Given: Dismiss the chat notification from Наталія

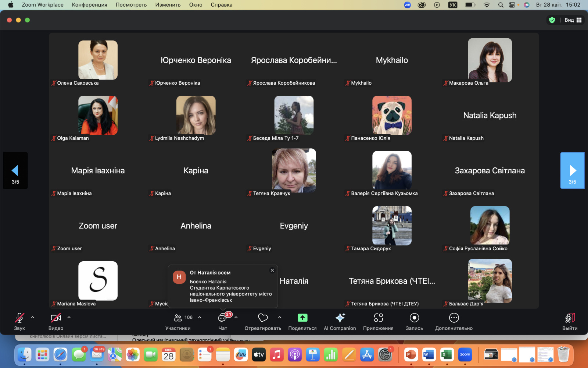Looking at the screenshot, I should click(x=272, y=270).
